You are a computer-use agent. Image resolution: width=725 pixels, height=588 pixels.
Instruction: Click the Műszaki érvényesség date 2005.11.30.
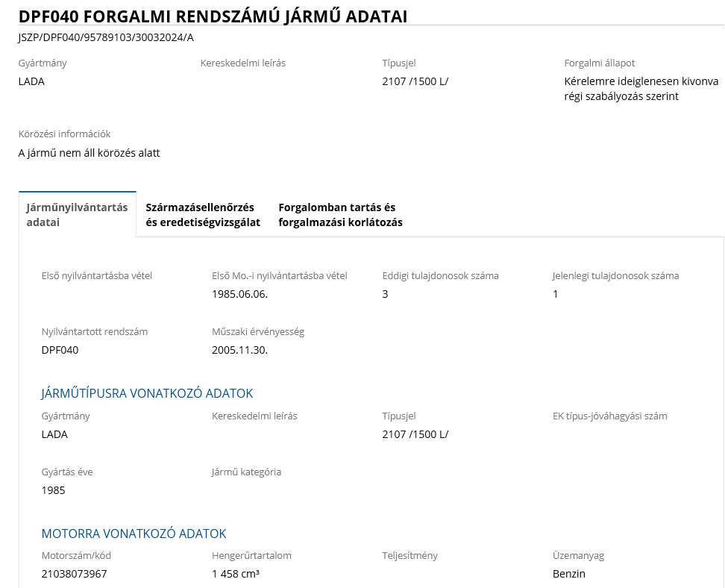coord(239,350)
